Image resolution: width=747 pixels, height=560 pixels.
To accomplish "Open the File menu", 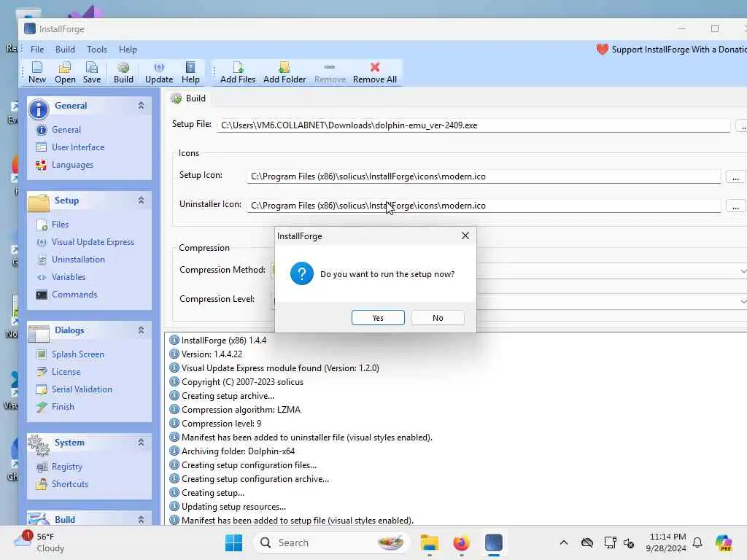I will tap(37, 49).
